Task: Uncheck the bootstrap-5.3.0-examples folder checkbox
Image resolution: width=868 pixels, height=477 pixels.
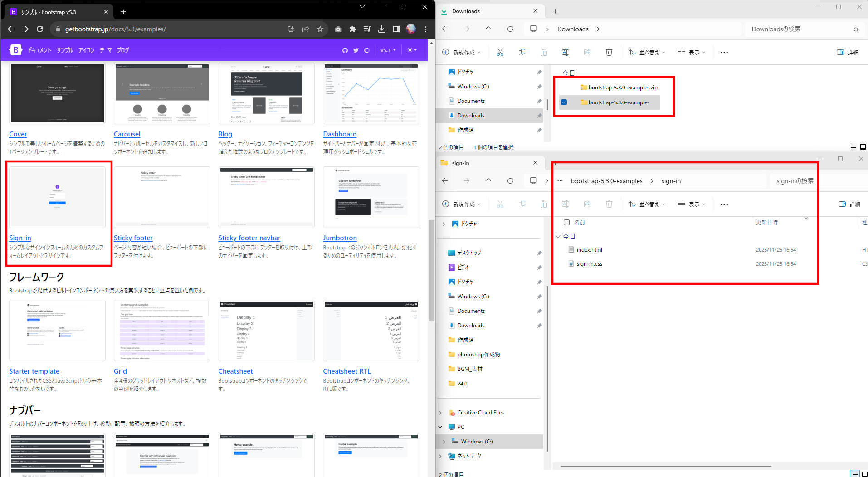Action: pos(564,102)
